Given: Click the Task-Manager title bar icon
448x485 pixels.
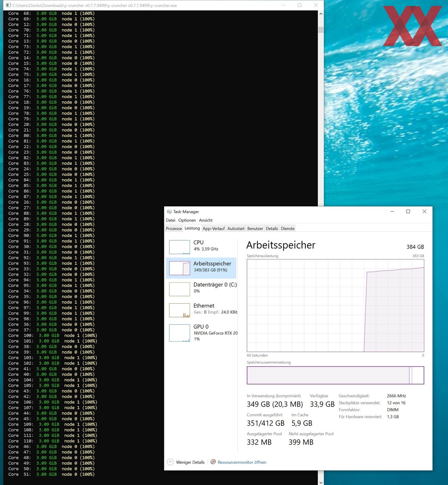Looking at the screenshot, I should tap(169, 212).
